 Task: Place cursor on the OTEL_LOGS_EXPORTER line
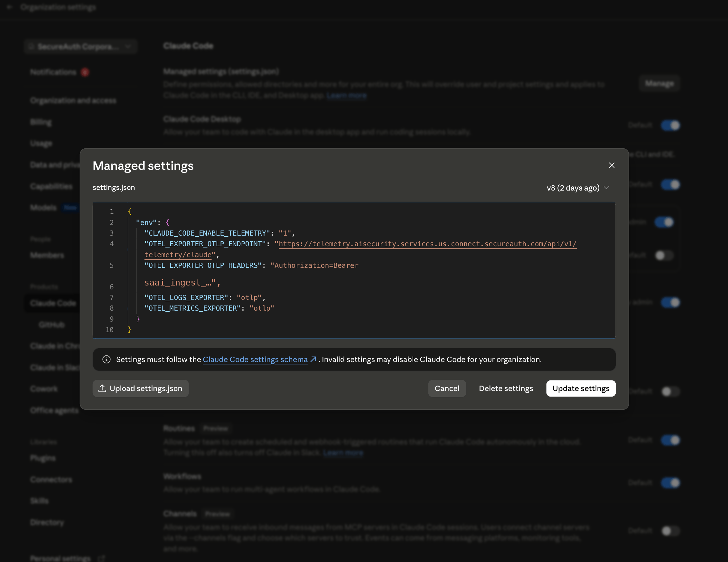click(x=205, y=298)
